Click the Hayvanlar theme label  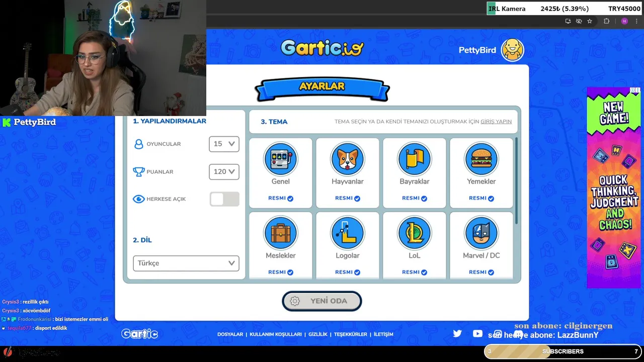pyautogui.click(x=348, y=182)
